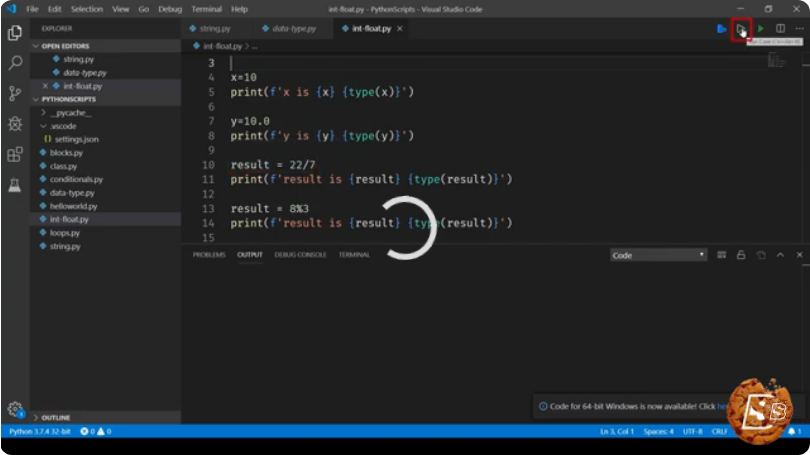This screenshot has height=455, width=810.
Task: Switch to the DEBUG CONSOLE tab
Action: point(300,255)
